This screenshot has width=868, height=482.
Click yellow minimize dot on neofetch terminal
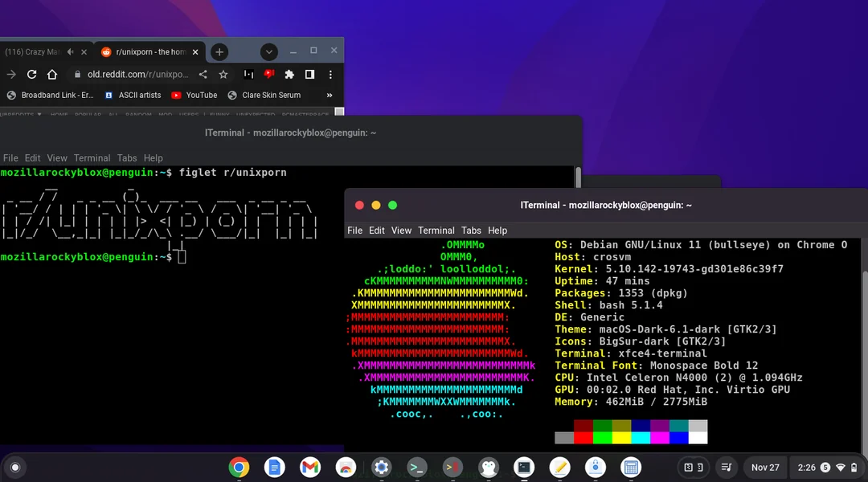[376, 206]
